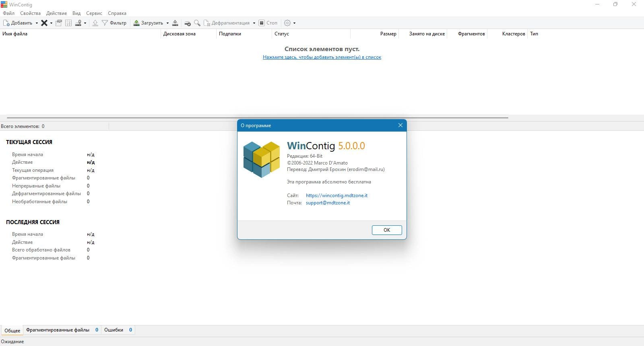The width and height of the screenshot is (644, 346).
Task: Open the Загрузить dropdown arrow
Action: point(167,23)
